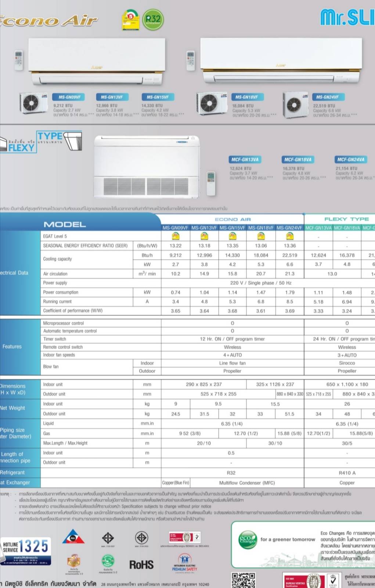Click the EGAT Level 5 icon under MS-GN09VF
The height and width of the screenshot is (588, 375).
(176, 236)
